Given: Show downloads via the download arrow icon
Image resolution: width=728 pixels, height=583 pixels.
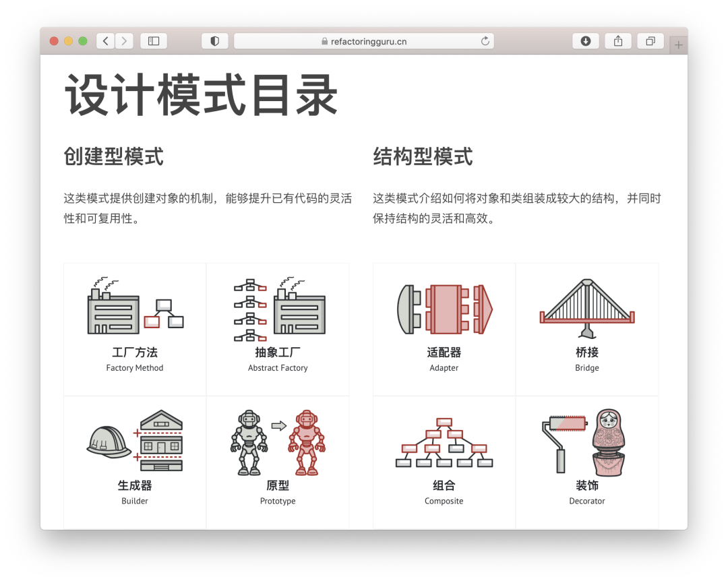Looking at the screenshot, I should click(585, 41).
